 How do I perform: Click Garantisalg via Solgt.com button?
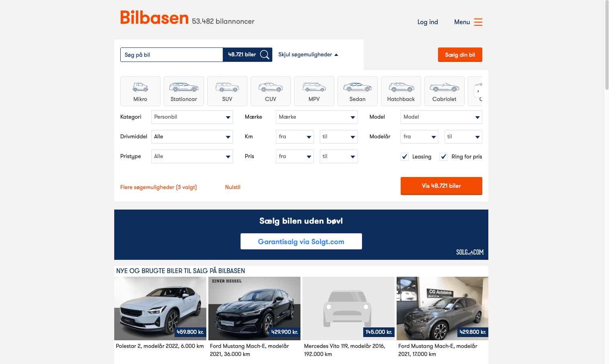301,241
